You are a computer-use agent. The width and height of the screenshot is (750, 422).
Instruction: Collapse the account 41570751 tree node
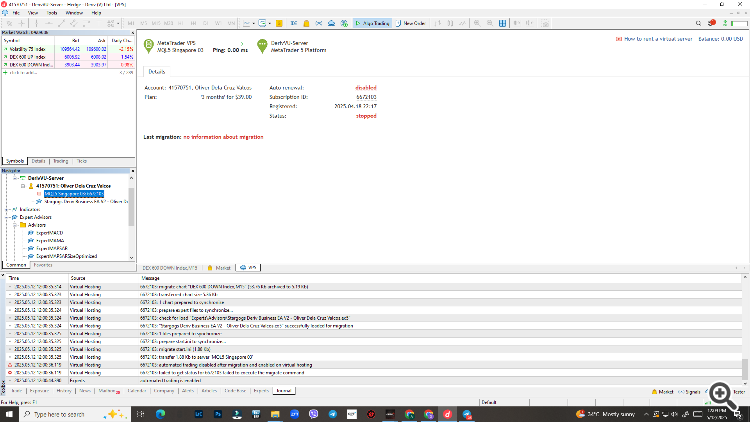23,186
